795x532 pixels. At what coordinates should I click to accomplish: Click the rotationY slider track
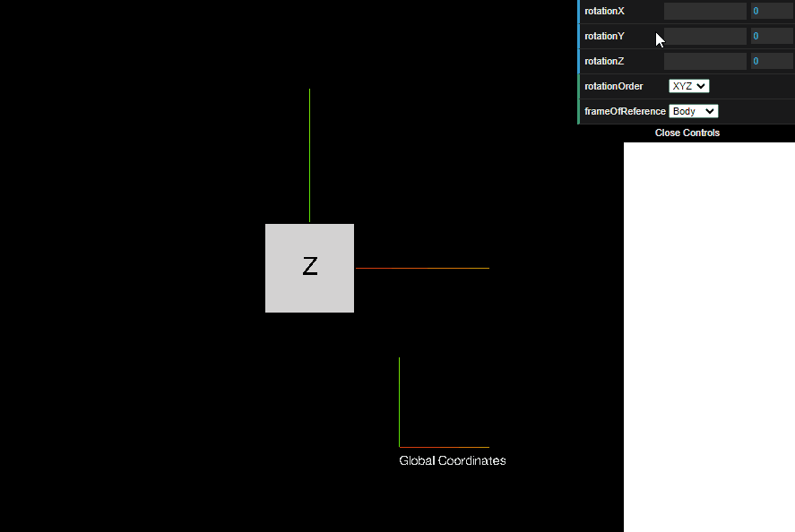704,36
